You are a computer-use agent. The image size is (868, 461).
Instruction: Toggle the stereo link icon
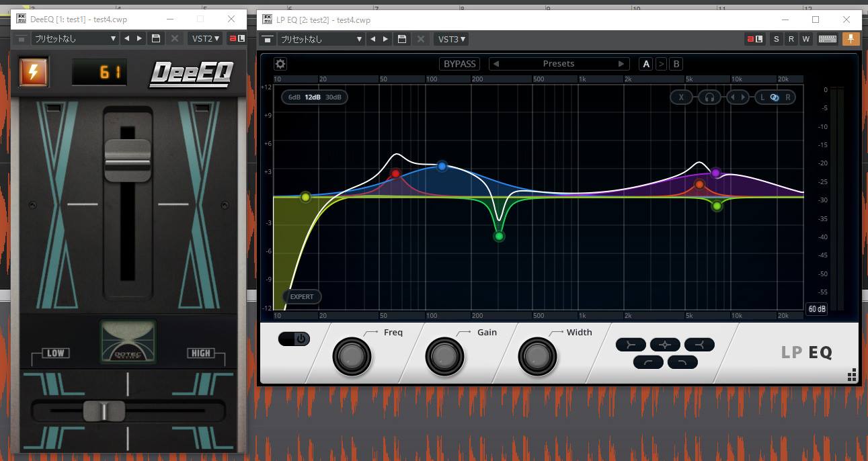775,97
